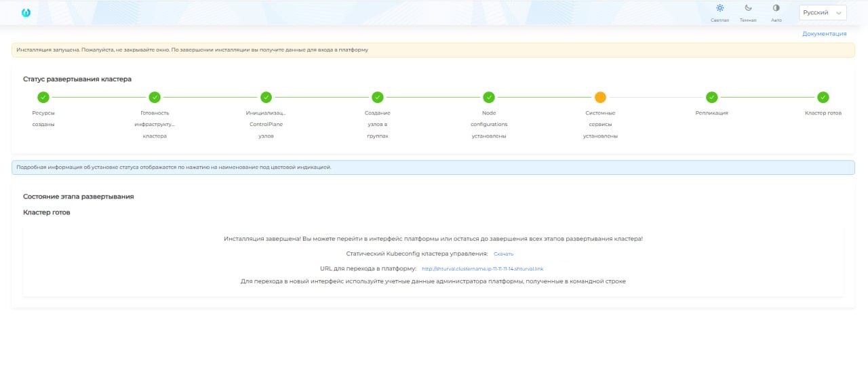Click the 'Репликация' step label text
Viewport: 868px width, 383px height.
pyautogui.click(x=711, y=113)
